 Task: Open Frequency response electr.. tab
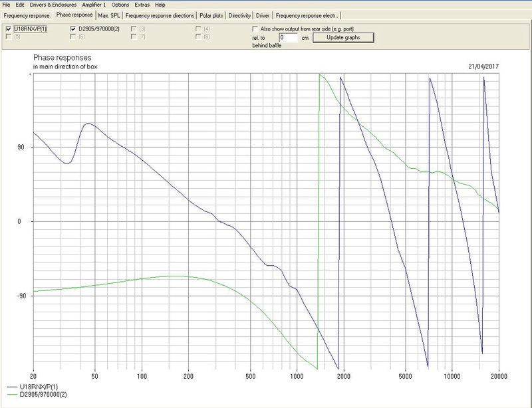307,15
